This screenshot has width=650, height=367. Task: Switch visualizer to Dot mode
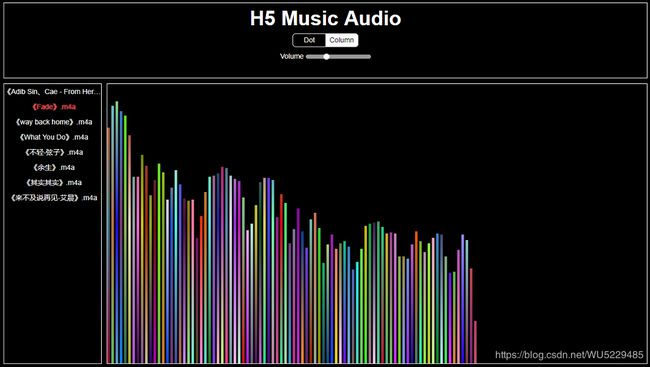(x=309, y=40)
